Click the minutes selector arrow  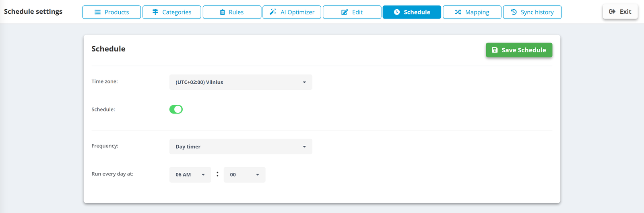coord(258,175)
